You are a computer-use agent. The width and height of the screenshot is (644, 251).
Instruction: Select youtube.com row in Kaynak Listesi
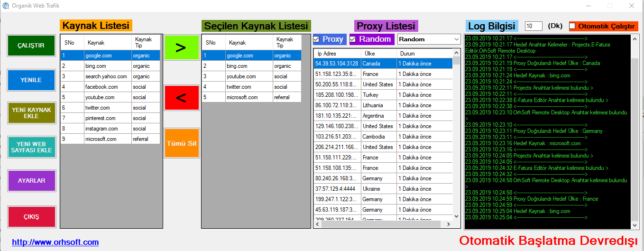[x=110, y=97]
